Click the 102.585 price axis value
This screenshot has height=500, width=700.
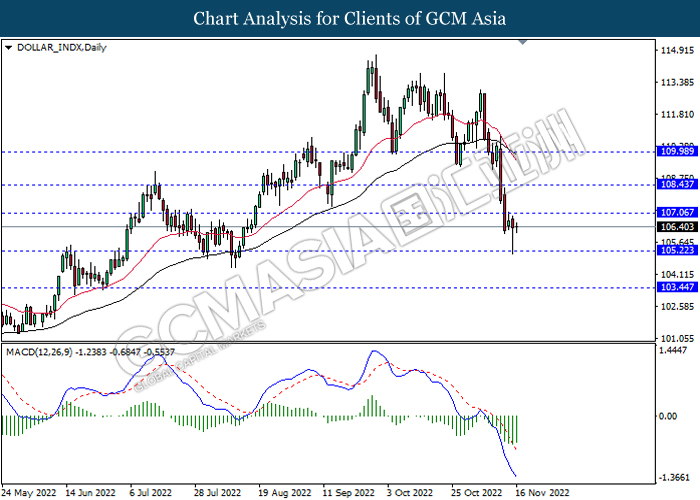[x=677, y=306]
